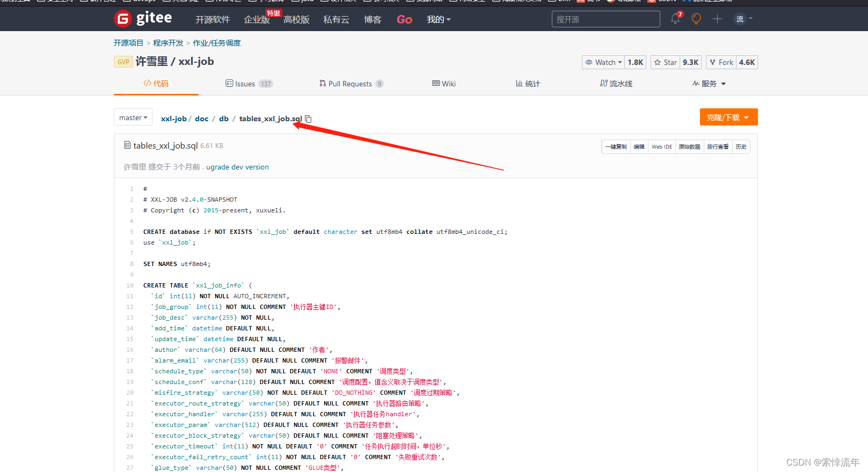Click the plus create icon
The image size is (868, 472).
click(x=717, y=19)
